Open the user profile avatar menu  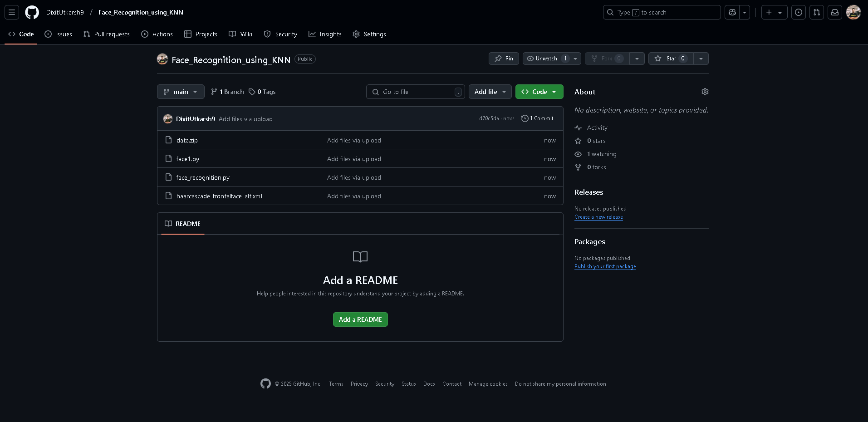pos(853,12)
